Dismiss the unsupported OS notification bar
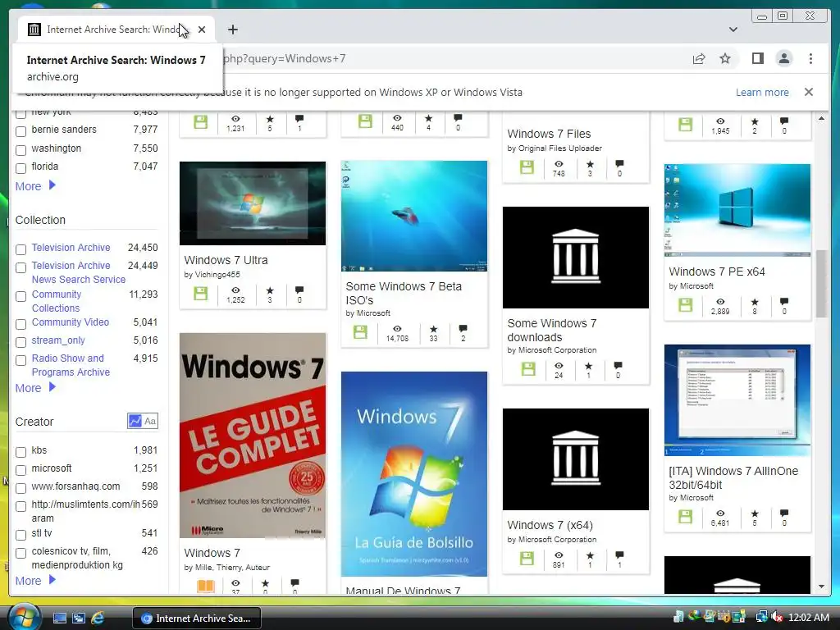840x630 pixels. pos(808,92)
